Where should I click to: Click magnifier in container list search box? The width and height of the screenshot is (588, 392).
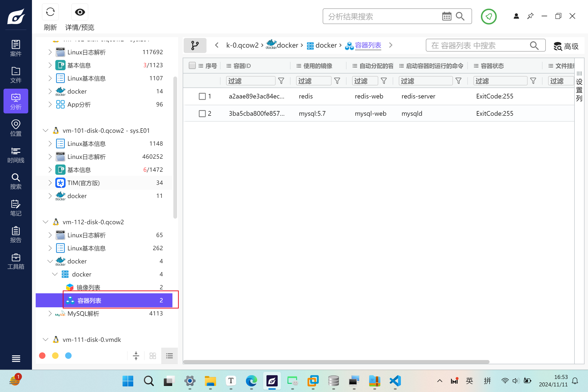pyautogui.click(x=534, y=45)
